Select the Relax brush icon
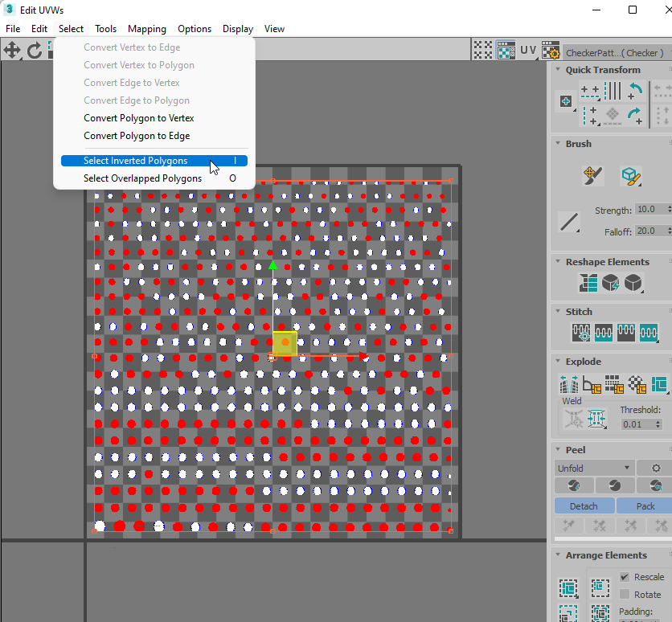Image resolution: width=672 pixels, height=622 pixels. pos(631,174)
